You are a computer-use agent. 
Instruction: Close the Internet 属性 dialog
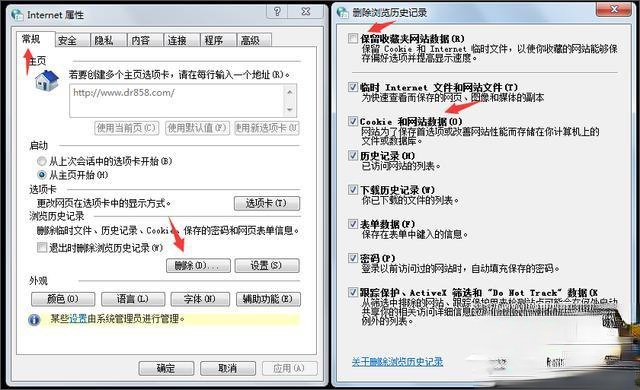coord(306,11)
